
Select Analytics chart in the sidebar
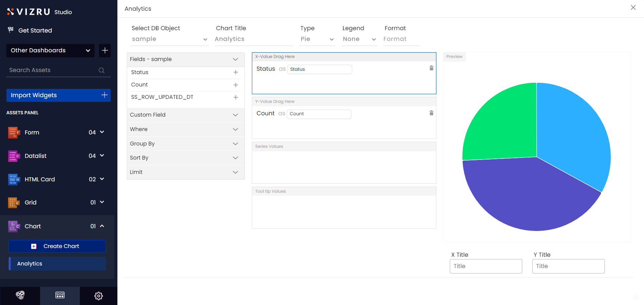click(57, 264)
